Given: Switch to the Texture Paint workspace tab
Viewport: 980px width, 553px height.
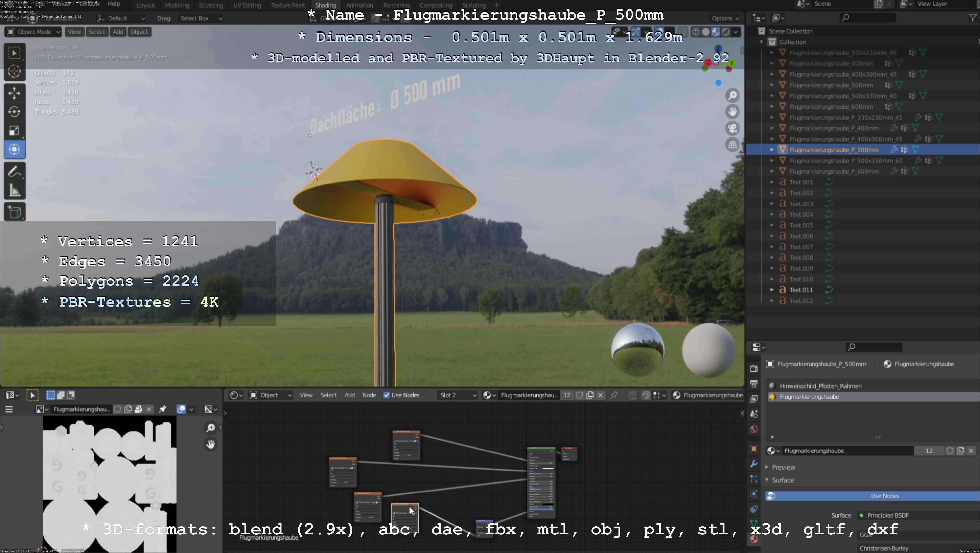Looking at the screenshot, I should pos(288,5).
